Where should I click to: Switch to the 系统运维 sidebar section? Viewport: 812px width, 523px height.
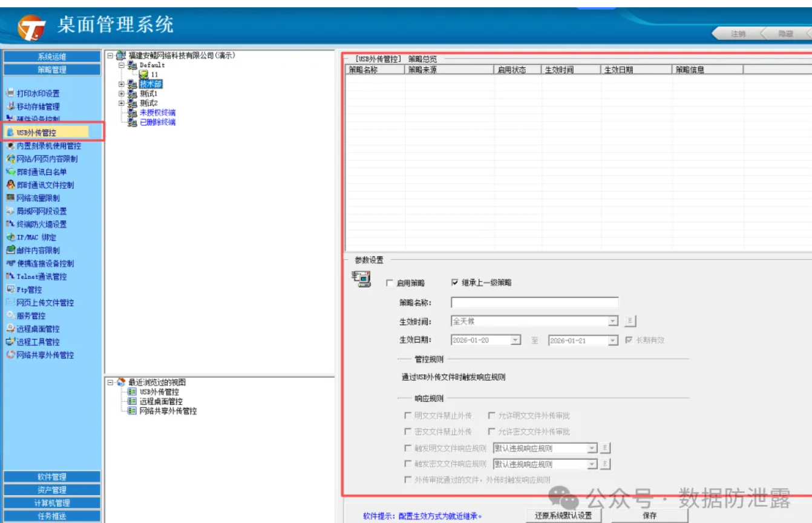[x=52, y=57]
